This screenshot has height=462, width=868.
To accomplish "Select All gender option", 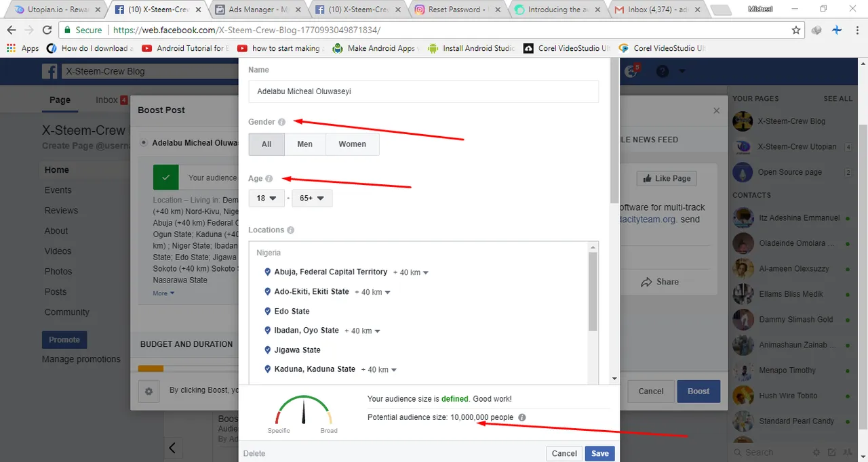I will tap(267, 144).
